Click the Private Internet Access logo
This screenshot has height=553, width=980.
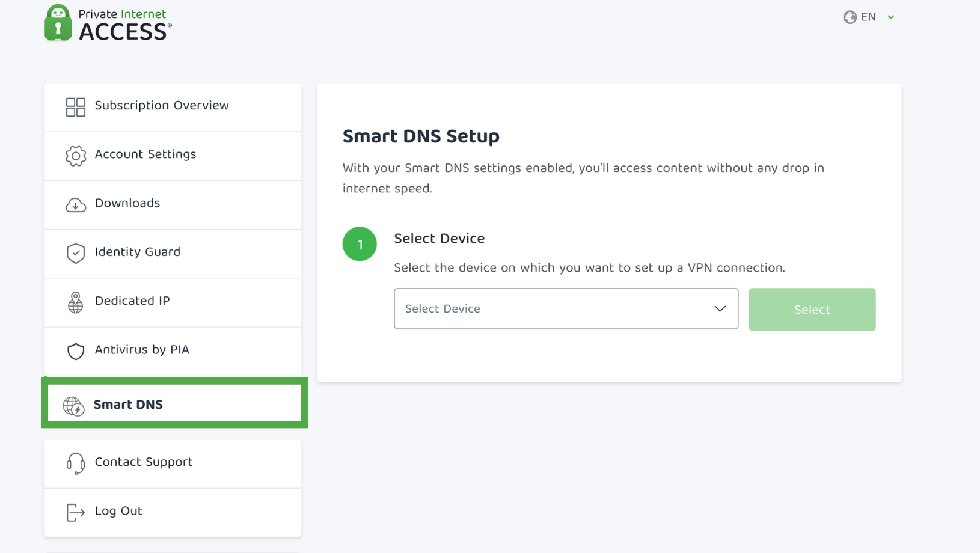click(108, 23)
